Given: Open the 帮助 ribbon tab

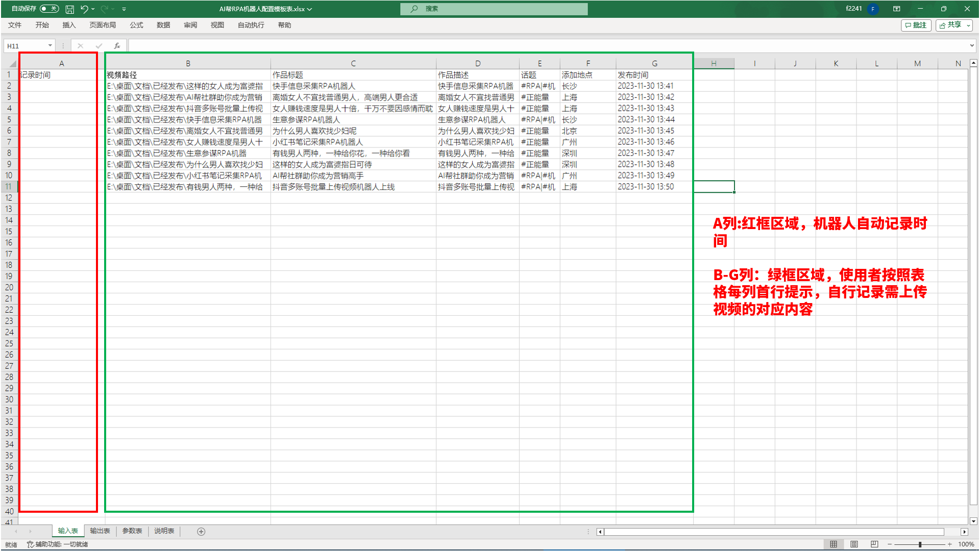Looking at the screenshot, I should coord(284,25).
